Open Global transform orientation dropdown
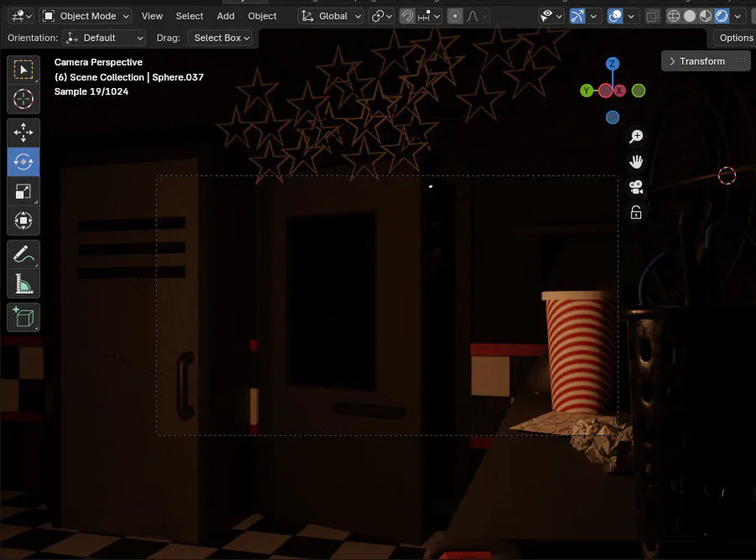This screenshot has width=756, height=560. click(330, 17)
